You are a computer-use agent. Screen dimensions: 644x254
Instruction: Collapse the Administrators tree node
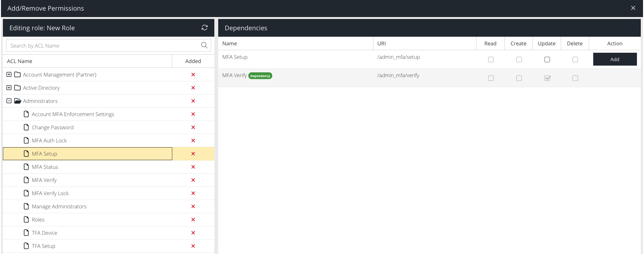(9, 101)
